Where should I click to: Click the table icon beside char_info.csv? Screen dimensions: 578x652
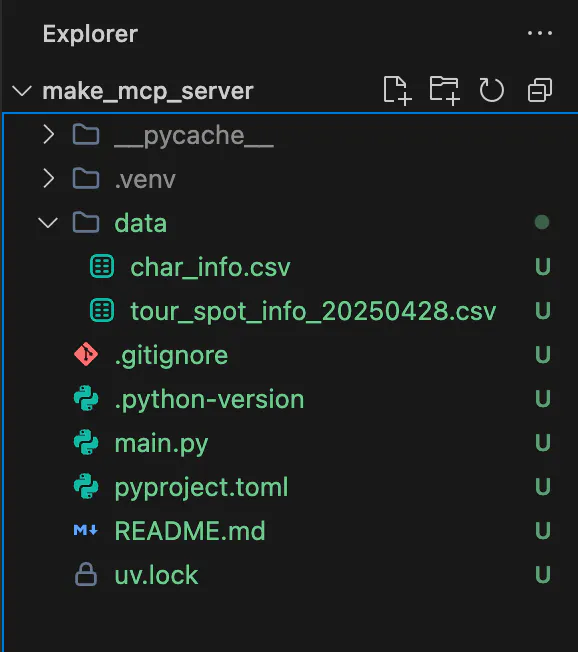(102, 266)
